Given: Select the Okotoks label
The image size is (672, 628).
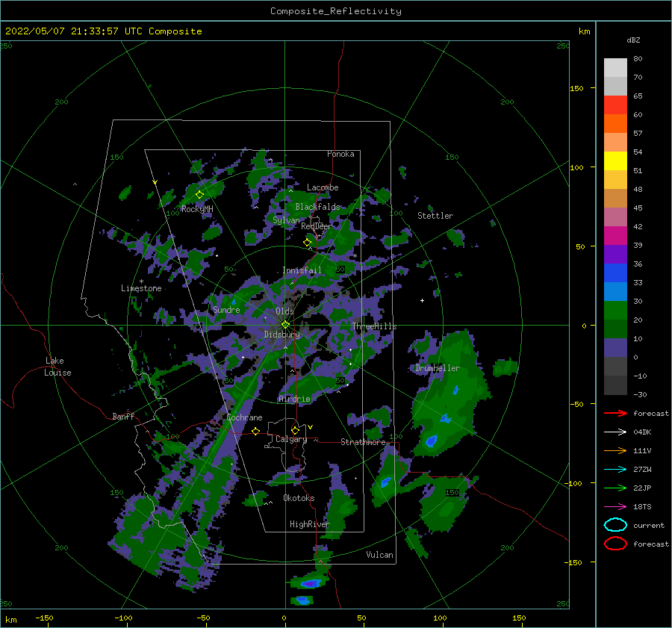Looking at the screenshot, I should (299, 497).
